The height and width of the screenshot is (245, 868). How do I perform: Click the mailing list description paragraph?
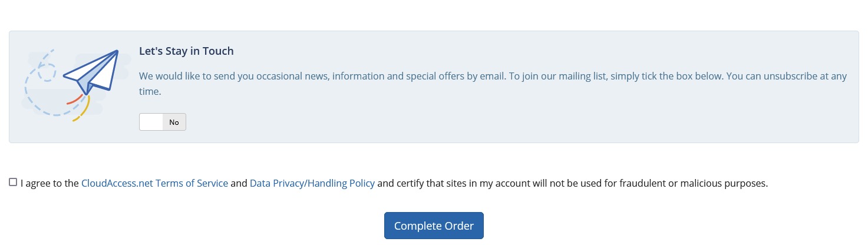(x=493, y=84)
